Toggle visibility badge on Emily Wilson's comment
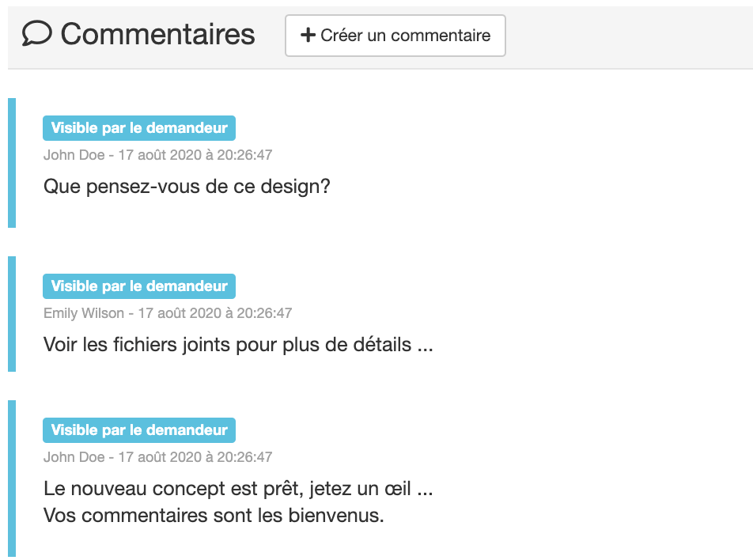 (x=138, y=286)
